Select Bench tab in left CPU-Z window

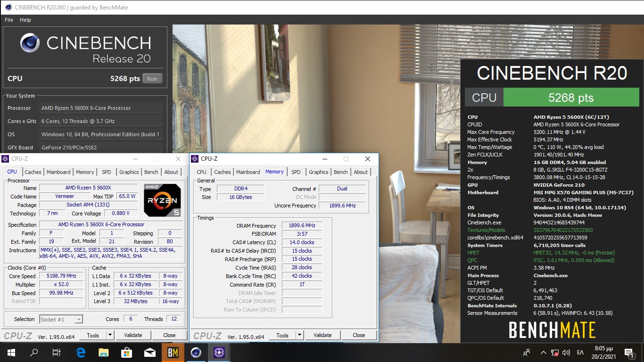[151, 172]
